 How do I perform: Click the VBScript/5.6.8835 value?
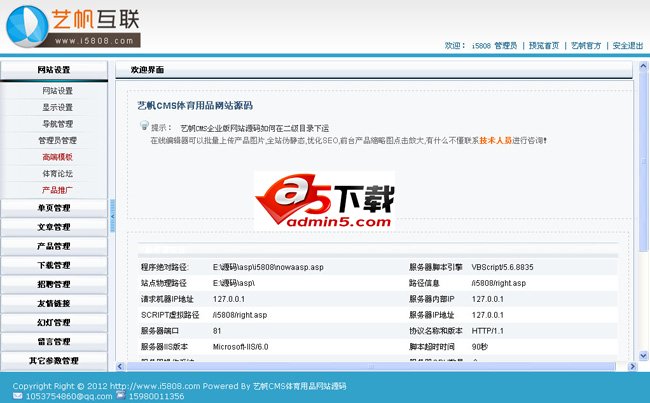click(x=502, y=267)
